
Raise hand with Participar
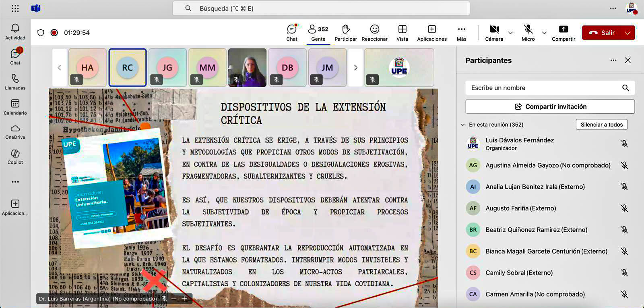(x=346, y=33)
